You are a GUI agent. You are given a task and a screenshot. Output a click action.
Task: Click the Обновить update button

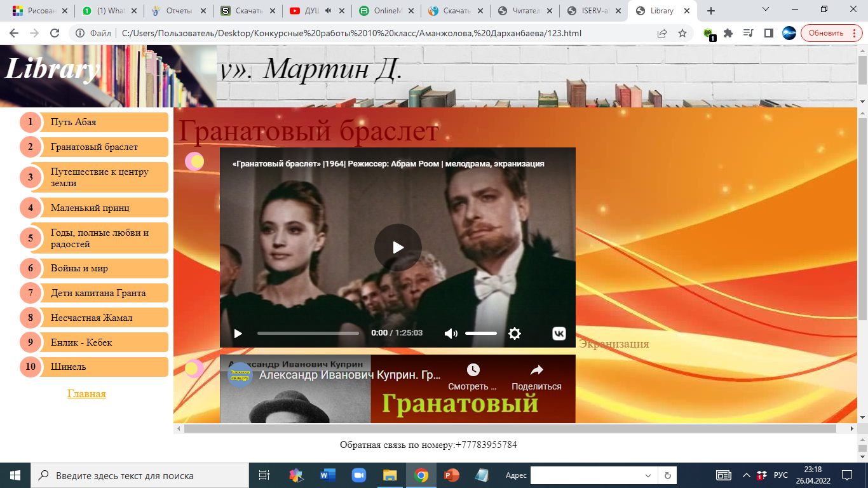(x=831, y=33)
